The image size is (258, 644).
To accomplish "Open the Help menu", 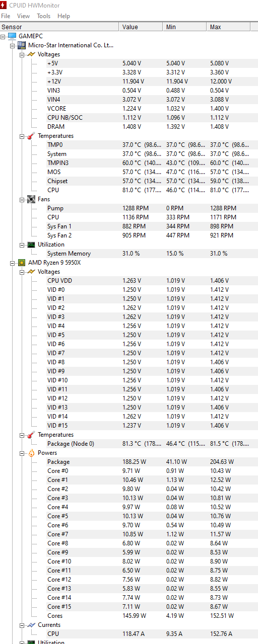I will pos(63,16).
